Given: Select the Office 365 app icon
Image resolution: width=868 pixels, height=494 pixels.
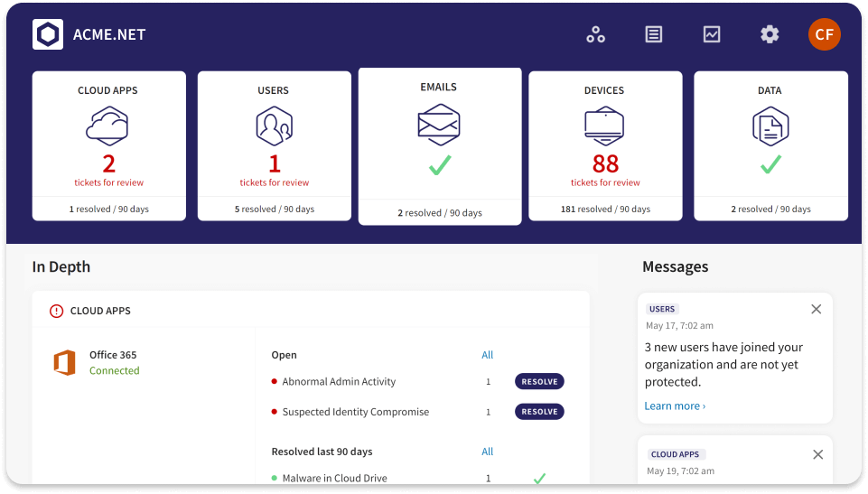Looking at the screenshot, I should (64, 363).
